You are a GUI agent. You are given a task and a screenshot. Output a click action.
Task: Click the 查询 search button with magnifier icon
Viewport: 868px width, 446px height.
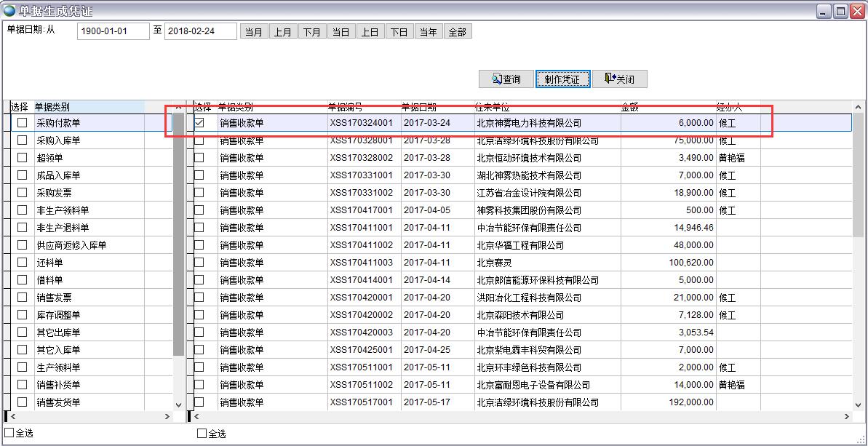pos(505,79)
